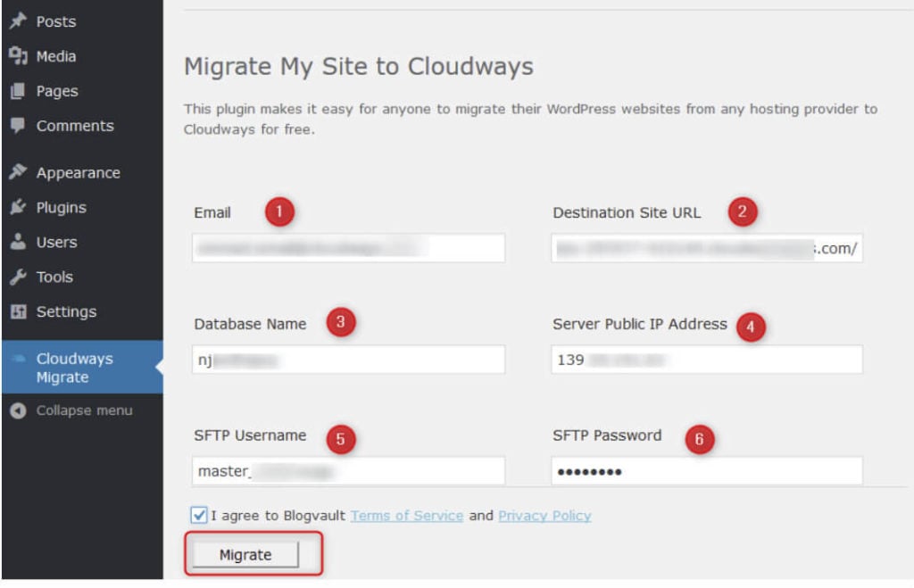Click the Appearance paintbrush icon

(18, 172)
